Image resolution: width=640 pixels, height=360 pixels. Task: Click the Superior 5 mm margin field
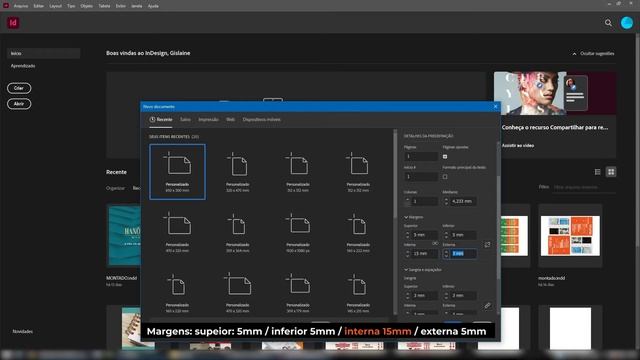click(424, 235)
